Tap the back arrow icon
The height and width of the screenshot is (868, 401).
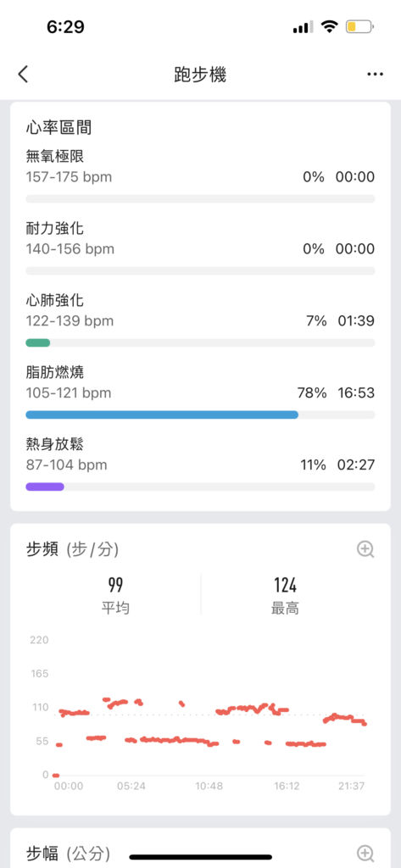pos(23,75)
